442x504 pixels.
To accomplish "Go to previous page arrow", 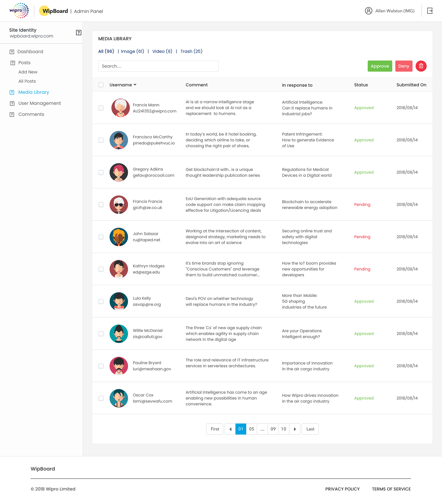I will 230,429.
